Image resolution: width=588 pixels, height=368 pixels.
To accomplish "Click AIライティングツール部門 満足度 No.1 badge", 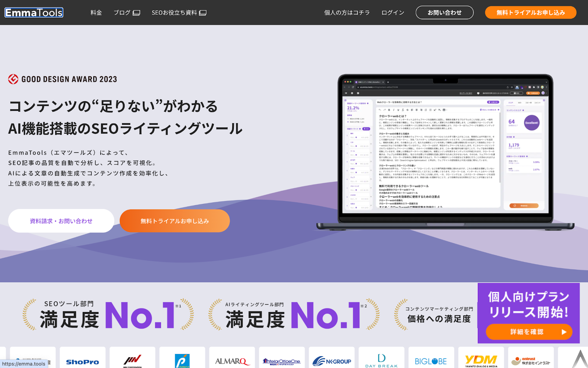I will (294, 315).
